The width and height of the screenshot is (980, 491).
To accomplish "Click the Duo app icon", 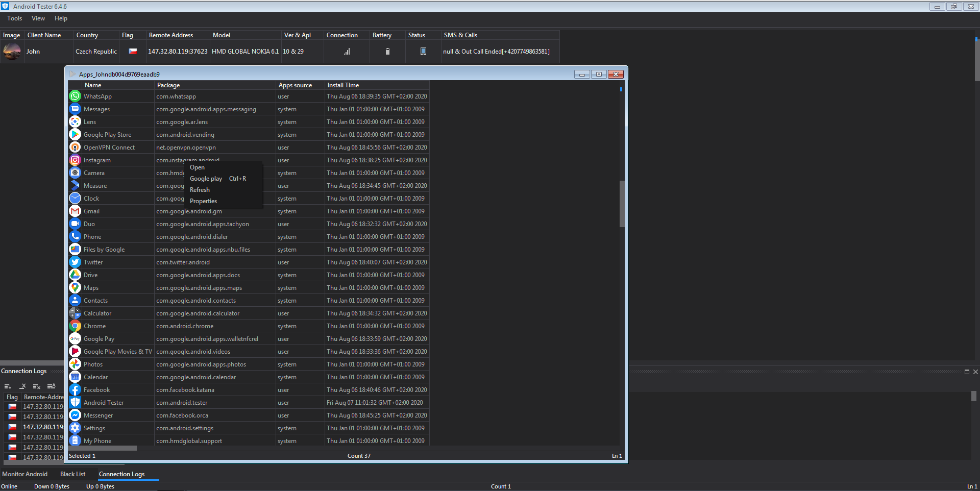I will [x=75, y=224].
